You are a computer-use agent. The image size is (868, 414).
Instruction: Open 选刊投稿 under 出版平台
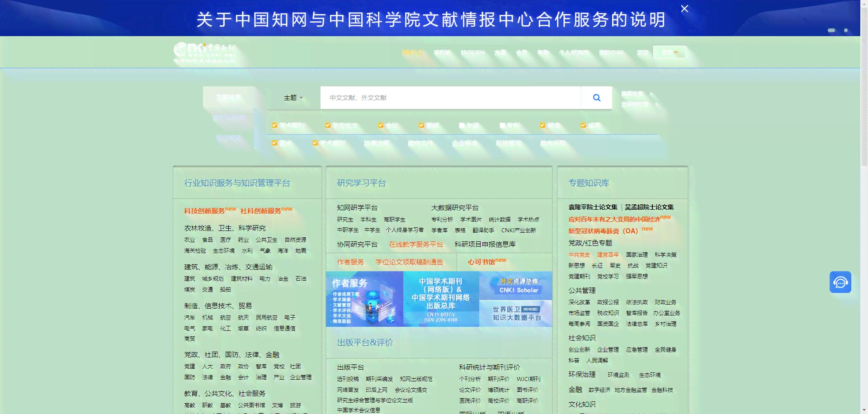pyautogui.click(x=348, y=379)
